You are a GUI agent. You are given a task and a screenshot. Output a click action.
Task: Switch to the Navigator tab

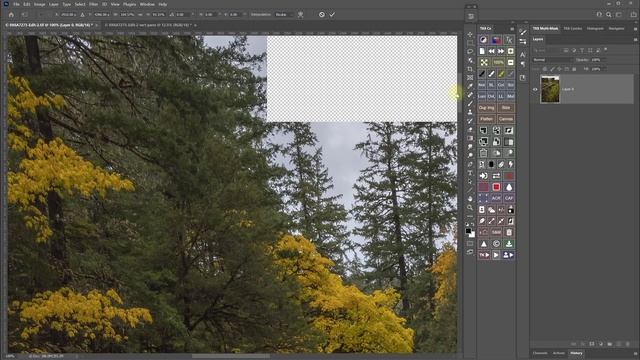[616, 29]
